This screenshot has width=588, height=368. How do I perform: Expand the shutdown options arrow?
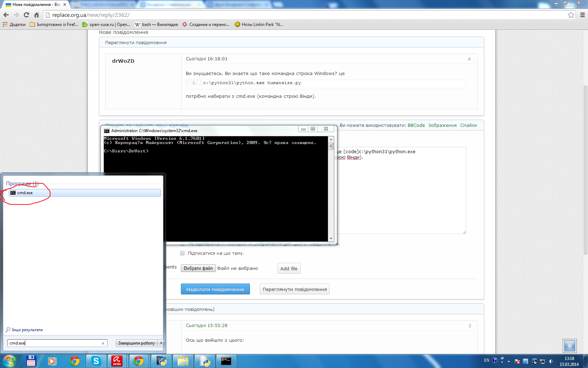point(161,343)
